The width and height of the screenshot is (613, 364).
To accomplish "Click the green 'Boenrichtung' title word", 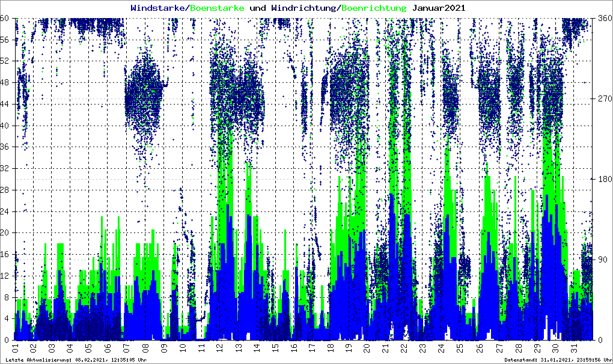I will point(374,8).
